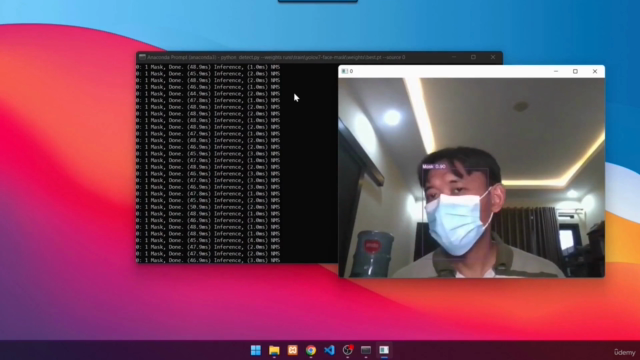Image resolution: width=640 pixels, height=360 pixels.
Task: Click the webcam window title bar
Action: tap(449, 71)
